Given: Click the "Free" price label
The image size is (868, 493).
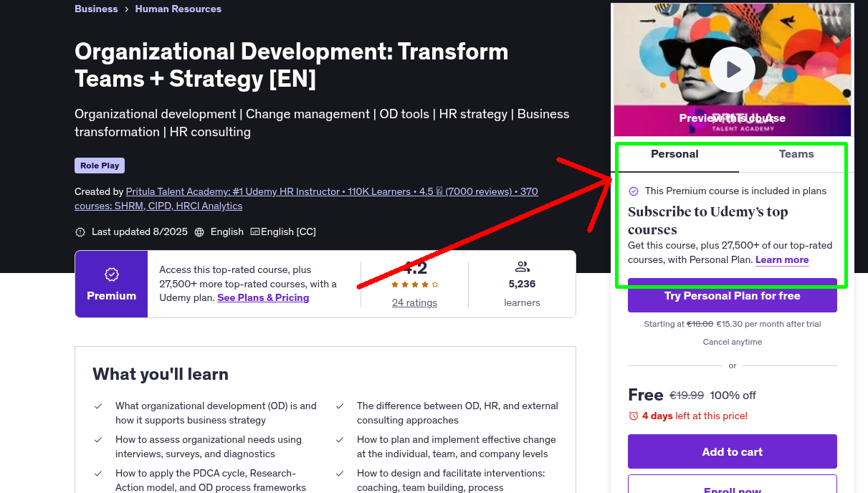Looking at the screenshot, I should tap(646, 395).
